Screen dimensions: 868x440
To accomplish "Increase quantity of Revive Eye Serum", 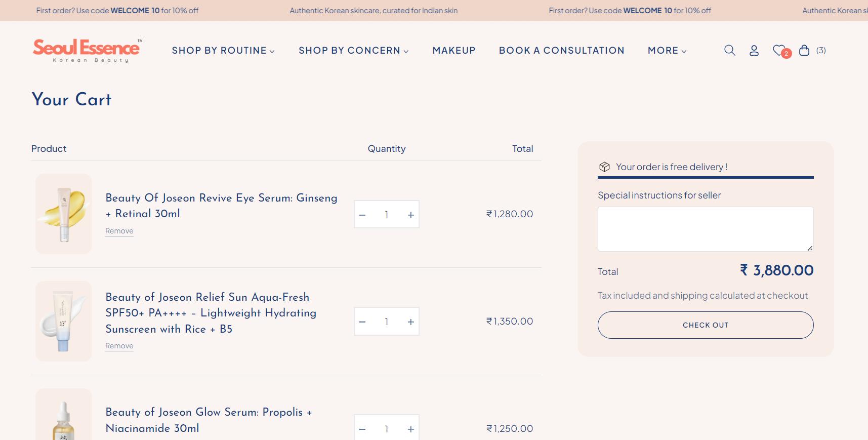I will pyautogui.click(x=411, y=215).
